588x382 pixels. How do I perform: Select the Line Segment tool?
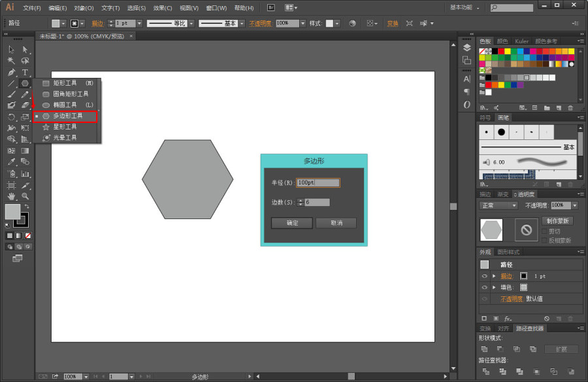click(11, 83)
